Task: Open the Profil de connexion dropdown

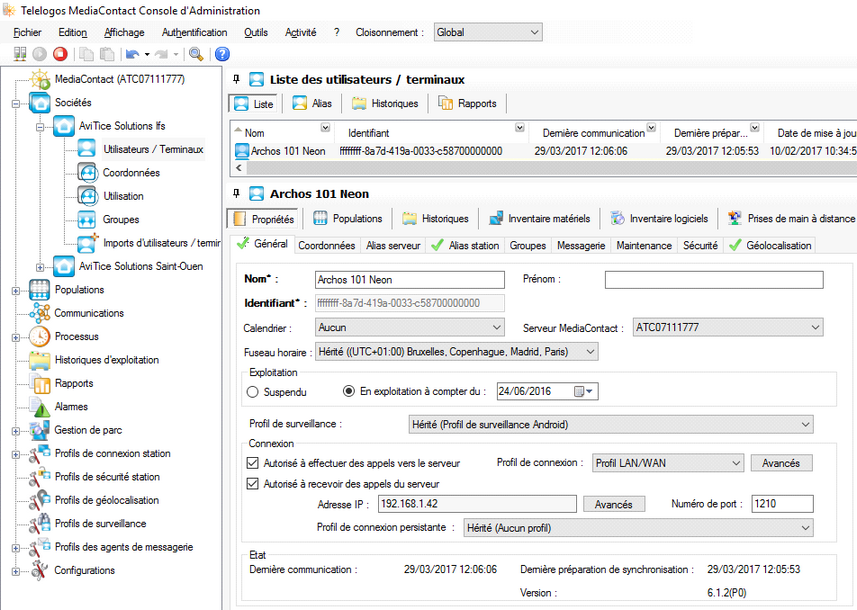Action: tap(668, 463)
